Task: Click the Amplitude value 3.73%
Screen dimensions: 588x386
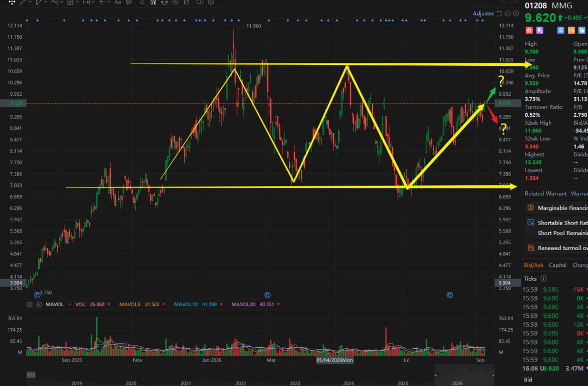Action: coord(533,99)
